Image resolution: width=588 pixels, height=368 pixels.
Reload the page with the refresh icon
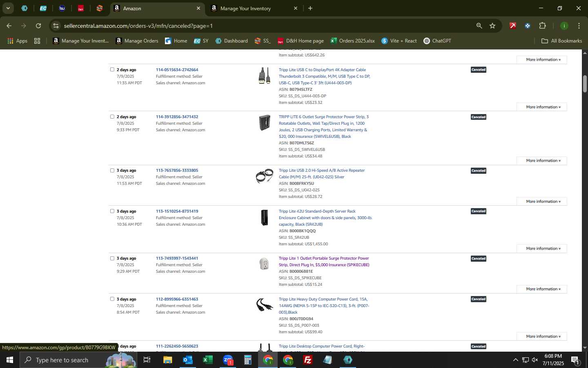(x=38, y=26)
